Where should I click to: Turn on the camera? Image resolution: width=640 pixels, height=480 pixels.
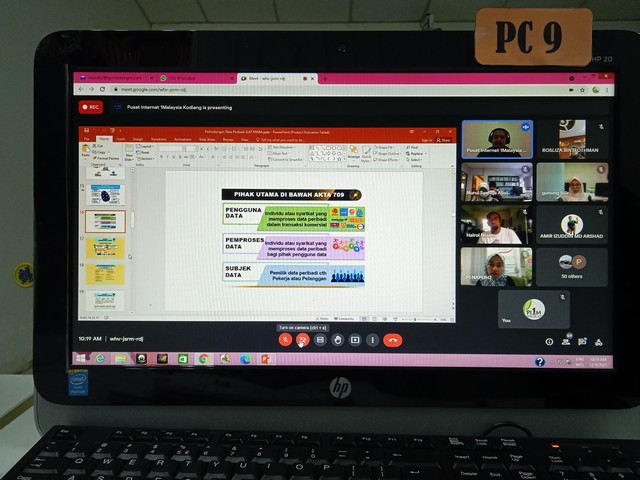coord(302,340)
